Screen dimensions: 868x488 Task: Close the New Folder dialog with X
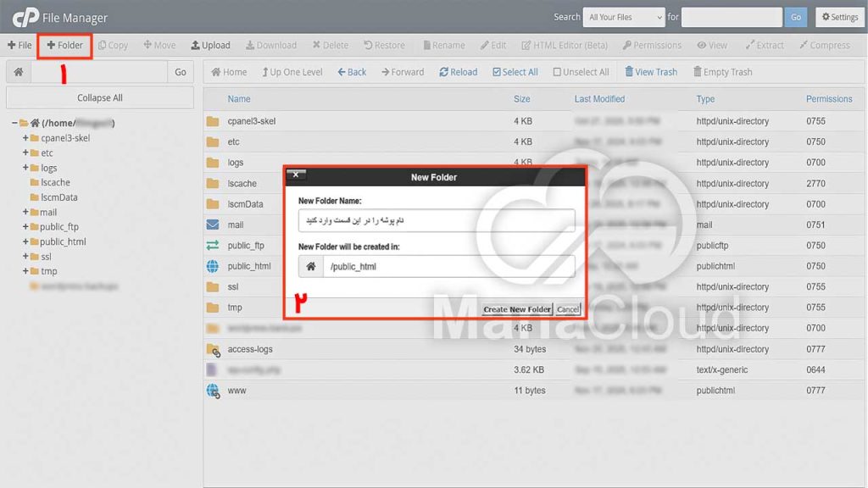[x=296, y=175]
